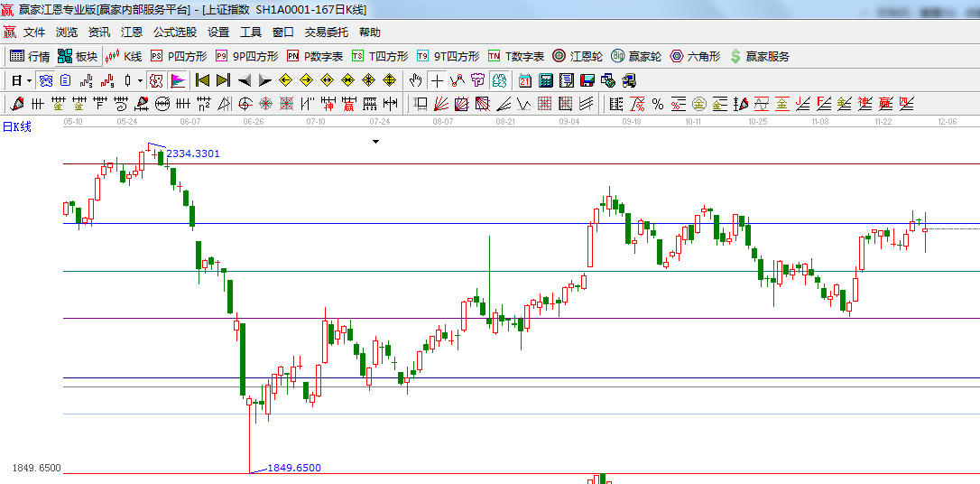Click the 行情 quotes button

click(x=30, y=56)
